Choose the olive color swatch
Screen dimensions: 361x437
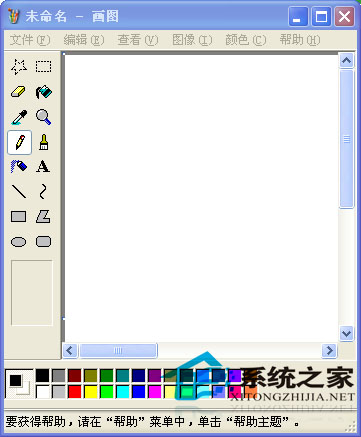(91, 376)
